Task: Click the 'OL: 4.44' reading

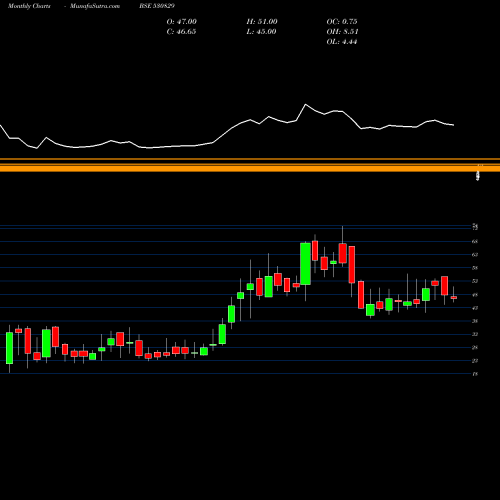Action: pyautogui.click(x=342, y=42)
